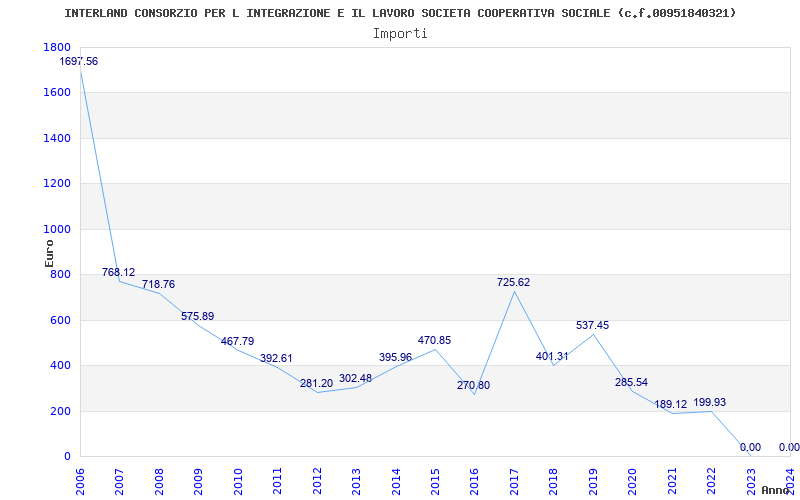Click the 2009 year label on x-axis

(x=198, y=481)
